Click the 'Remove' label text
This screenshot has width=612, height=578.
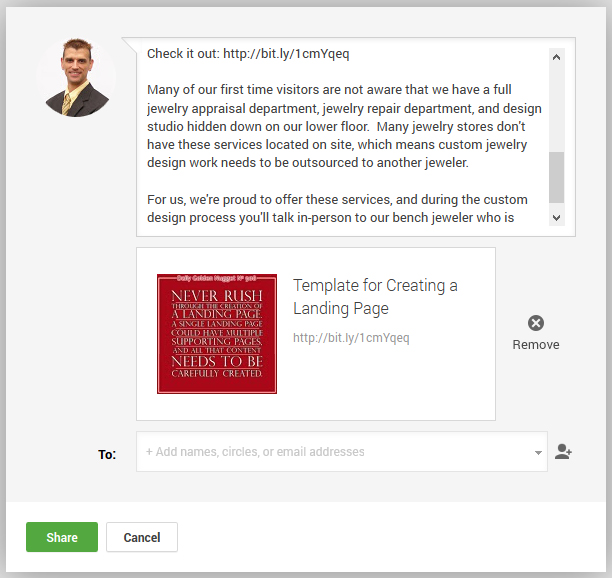[x=536, y=345]
